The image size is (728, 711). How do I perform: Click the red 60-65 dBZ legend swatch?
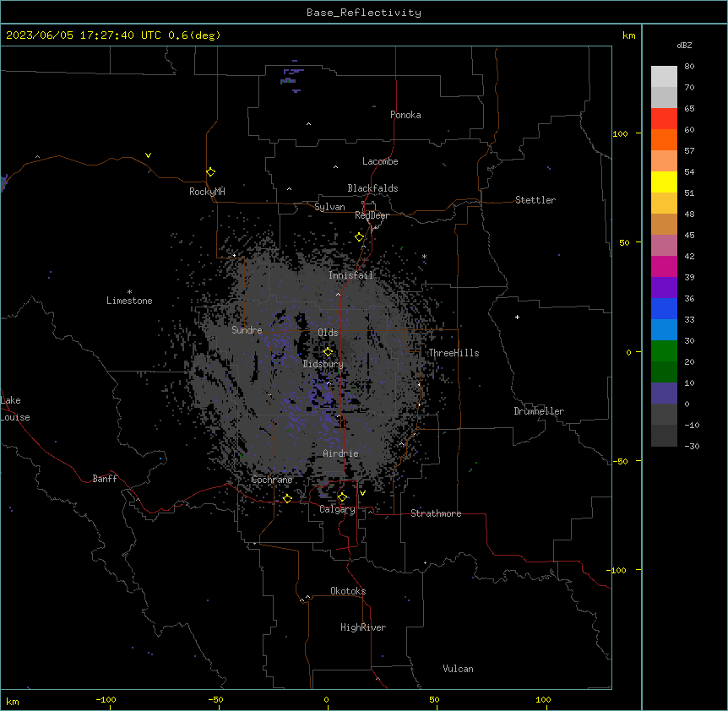[664, 119]
